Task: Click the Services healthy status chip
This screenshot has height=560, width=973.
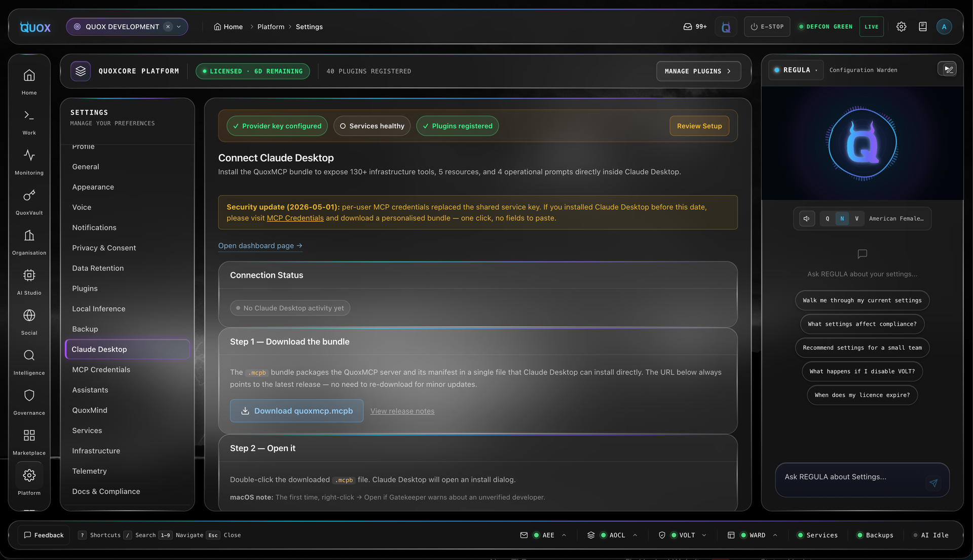Action: click(372, 126)
